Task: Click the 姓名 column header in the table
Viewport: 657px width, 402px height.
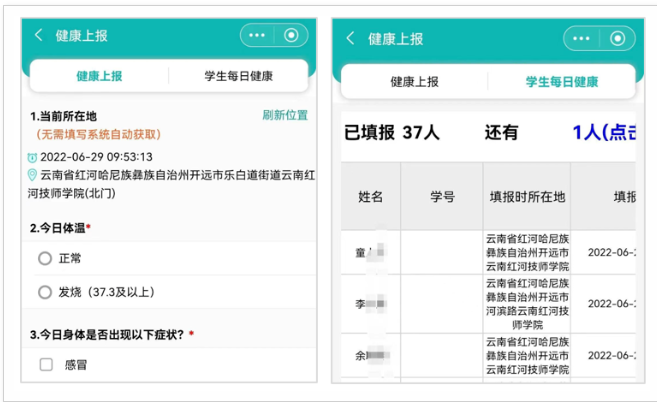Action: [x=370, y=196]
